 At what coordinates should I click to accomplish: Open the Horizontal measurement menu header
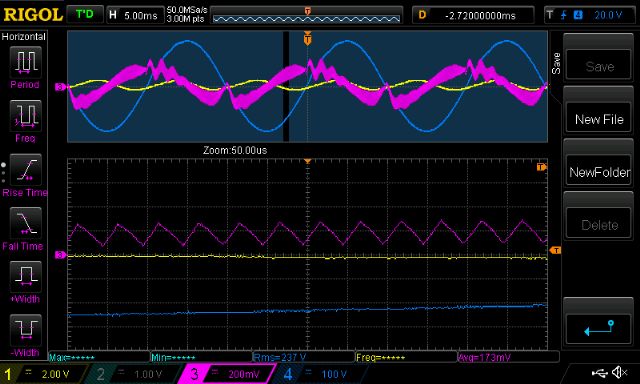(24, 37)
